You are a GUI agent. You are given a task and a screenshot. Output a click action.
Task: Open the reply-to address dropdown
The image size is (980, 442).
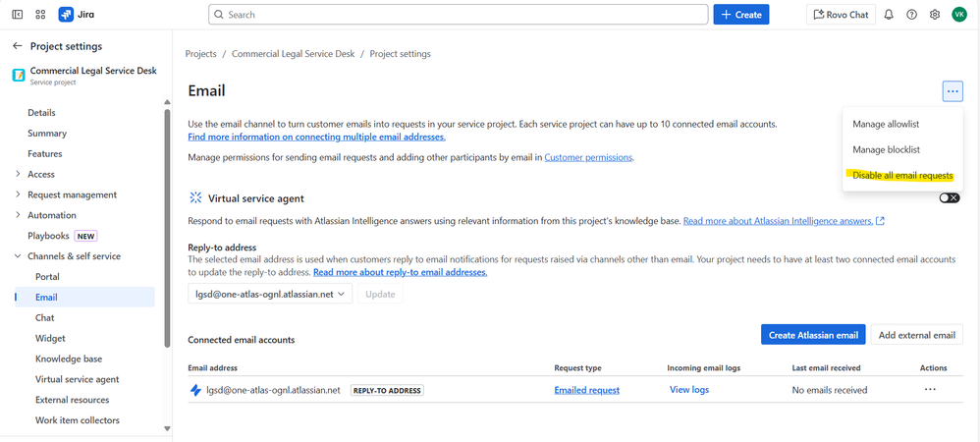270,294
